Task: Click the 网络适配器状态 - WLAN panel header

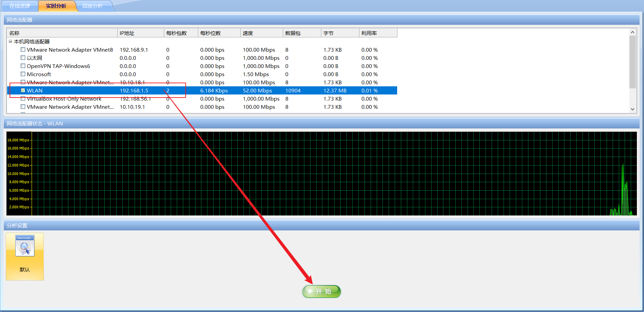Action: tap(321, 124)
